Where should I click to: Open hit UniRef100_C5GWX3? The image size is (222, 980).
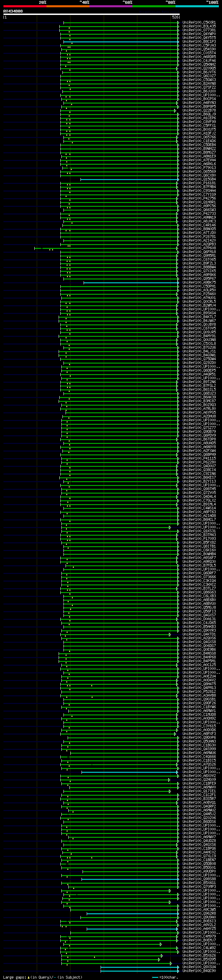click(x=199, y=80)
